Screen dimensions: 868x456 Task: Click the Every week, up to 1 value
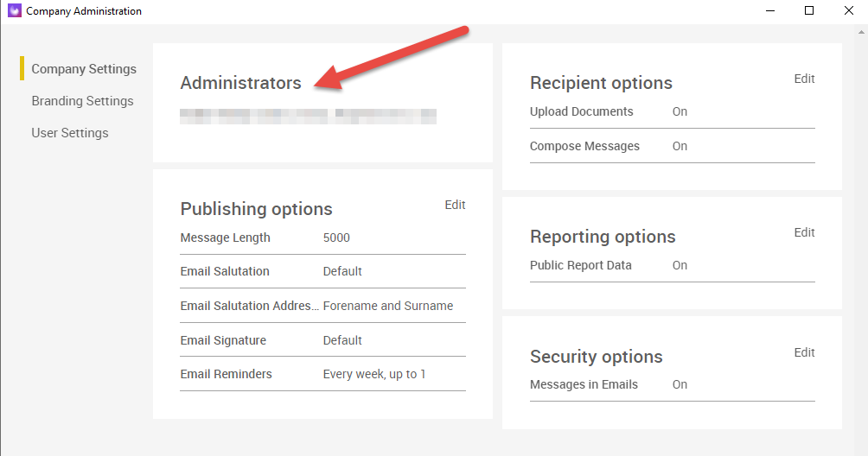[374, 374]
